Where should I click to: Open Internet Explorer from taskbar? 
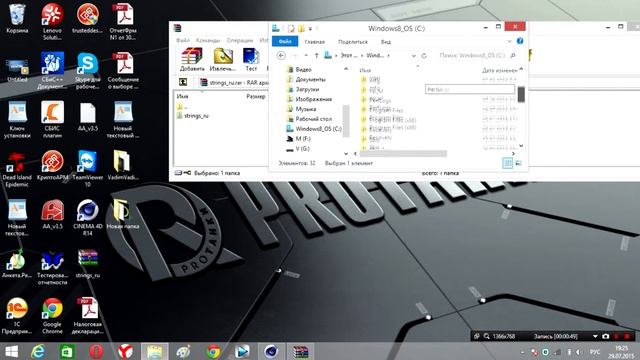point(38,351)
